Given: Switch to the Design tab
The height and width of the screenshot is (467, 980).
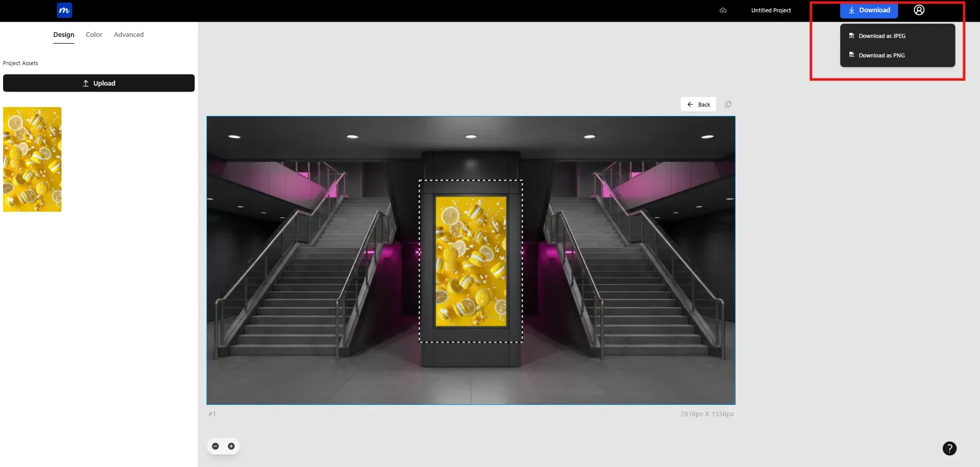Looking at the screenshot, I should [64, 34].
